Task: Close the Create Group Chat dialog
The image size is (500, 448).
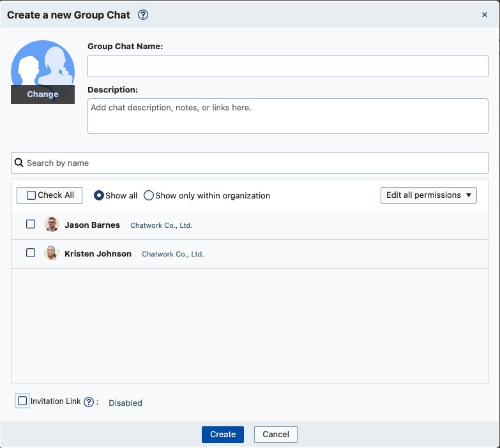Action: click(x=484, y=15)
